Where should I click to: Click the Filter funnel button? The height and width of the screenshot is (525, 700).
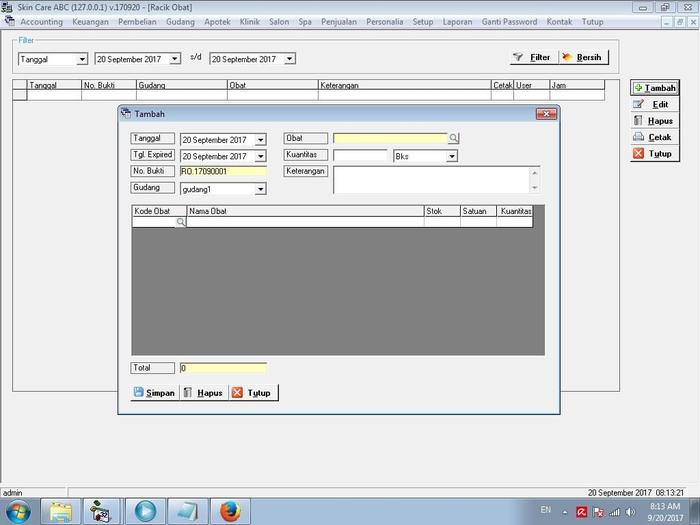click(x=531, y=58)
